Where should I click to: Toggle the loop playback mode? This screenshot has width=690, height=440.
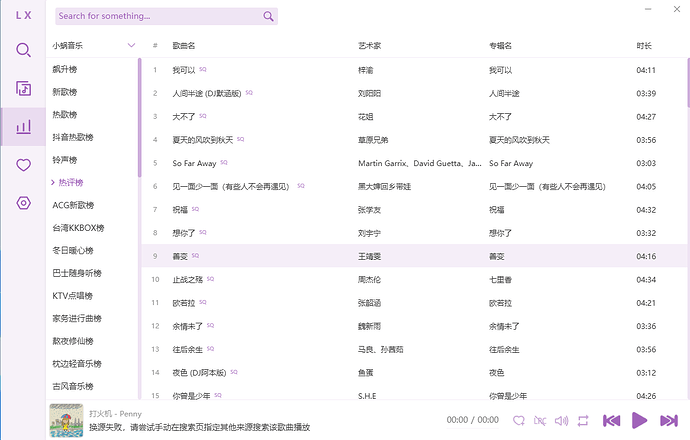click(583, 420)
